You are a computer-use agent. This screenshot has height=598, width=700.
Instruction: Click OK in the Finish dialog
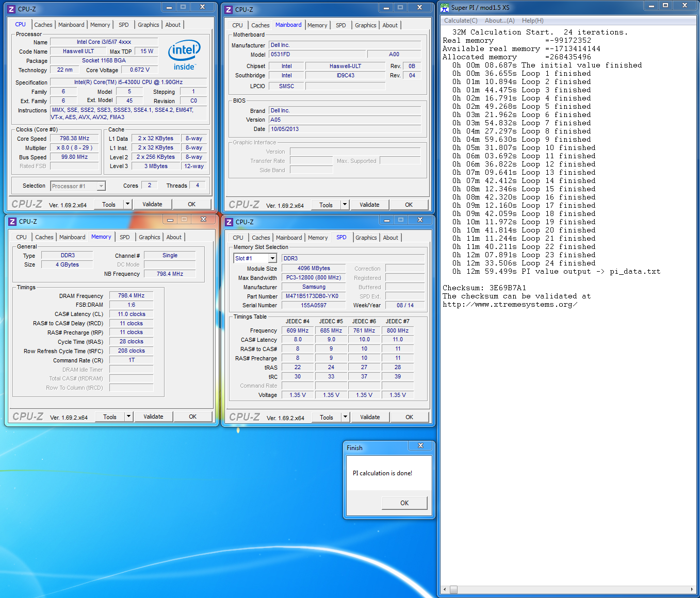pyautogui.click(x=404, y=503)
